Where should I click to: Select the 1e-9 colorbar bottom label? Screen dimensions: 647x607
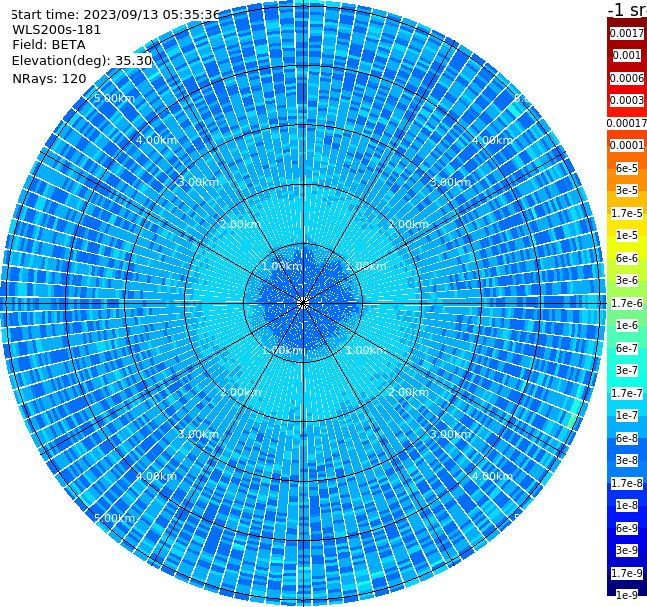[627, 595]
